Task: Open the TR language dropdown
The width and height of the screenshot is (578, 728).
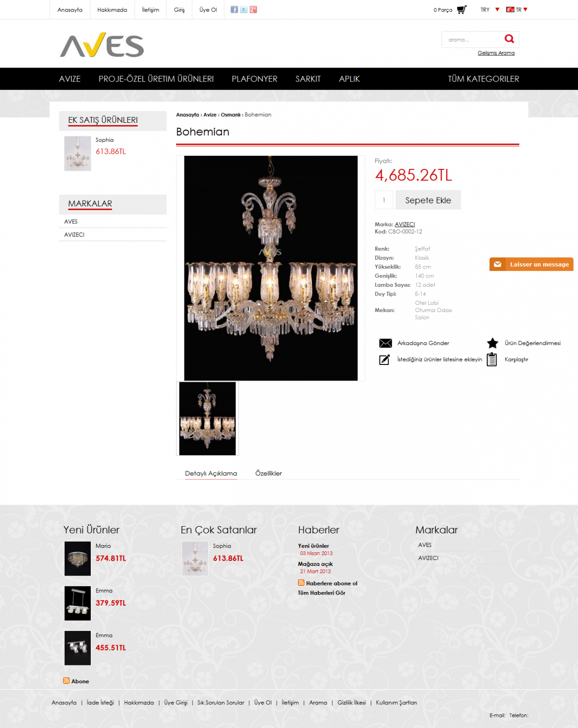Action: pos(517,10)
